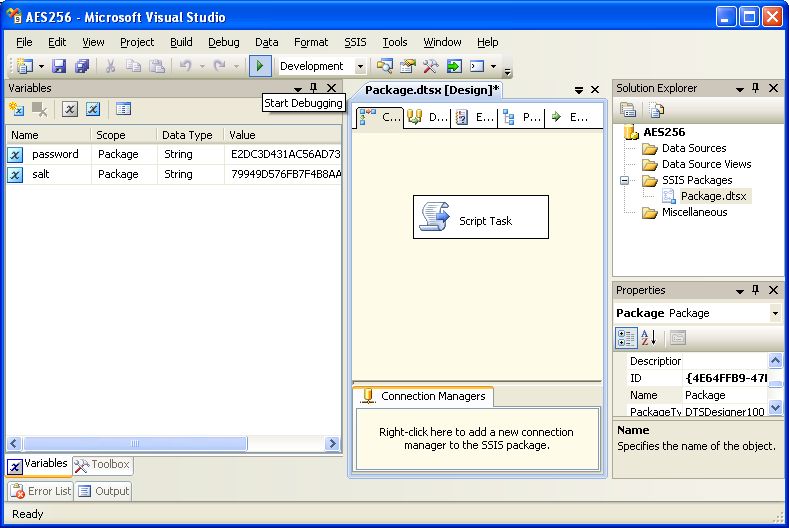
Task: Open the Error List tab
Action: [41, 491]
